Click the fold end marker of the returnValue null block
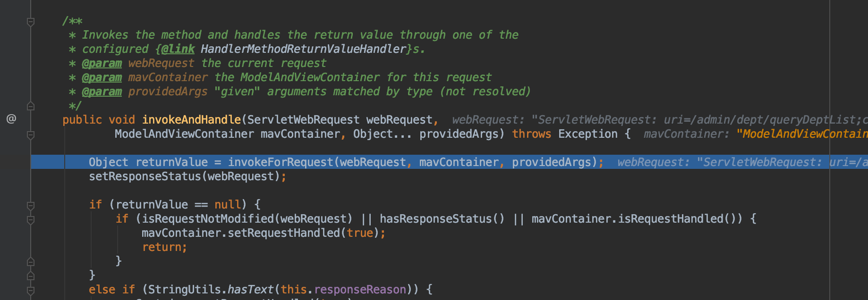This screenshot has width=868, height=300. point(31,275)
